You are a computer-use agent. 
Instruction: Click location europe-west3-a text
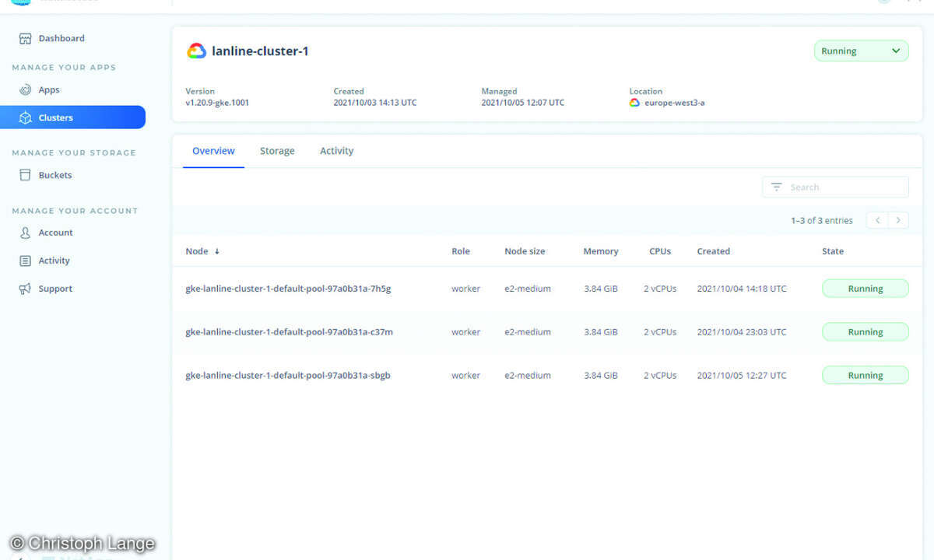point(675,103)
